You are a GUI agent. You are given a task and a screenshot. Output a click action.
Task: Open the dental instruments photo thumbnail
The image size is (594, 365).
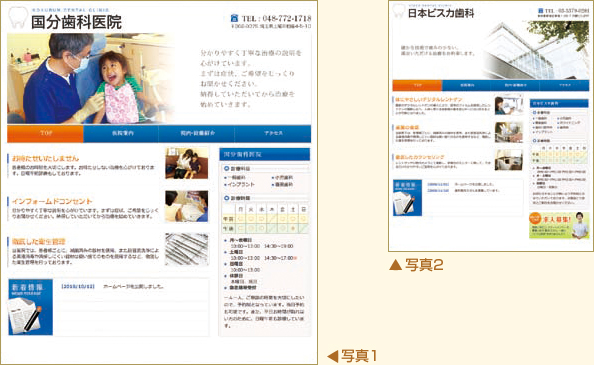[187, 249]
